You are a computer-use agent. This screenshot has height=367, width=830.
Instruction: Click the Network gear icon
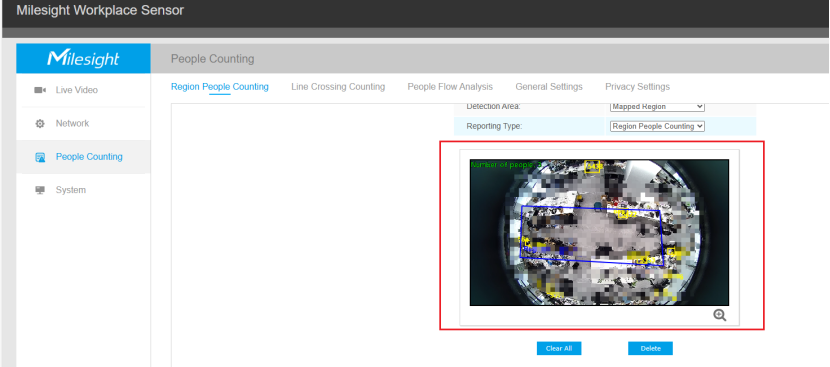(40, 123)
